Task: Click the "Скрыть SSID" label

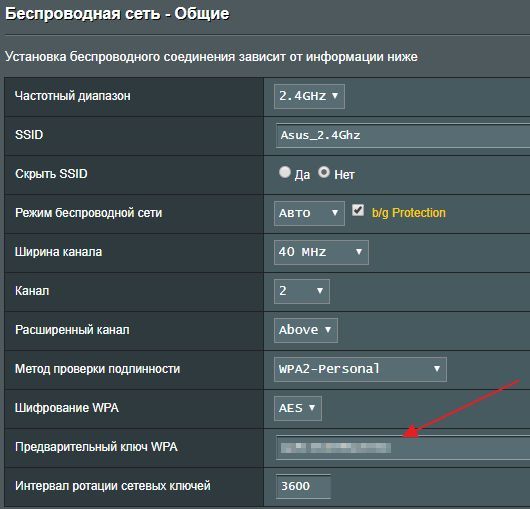Action: pyautogui.click(x=51, y=174)
